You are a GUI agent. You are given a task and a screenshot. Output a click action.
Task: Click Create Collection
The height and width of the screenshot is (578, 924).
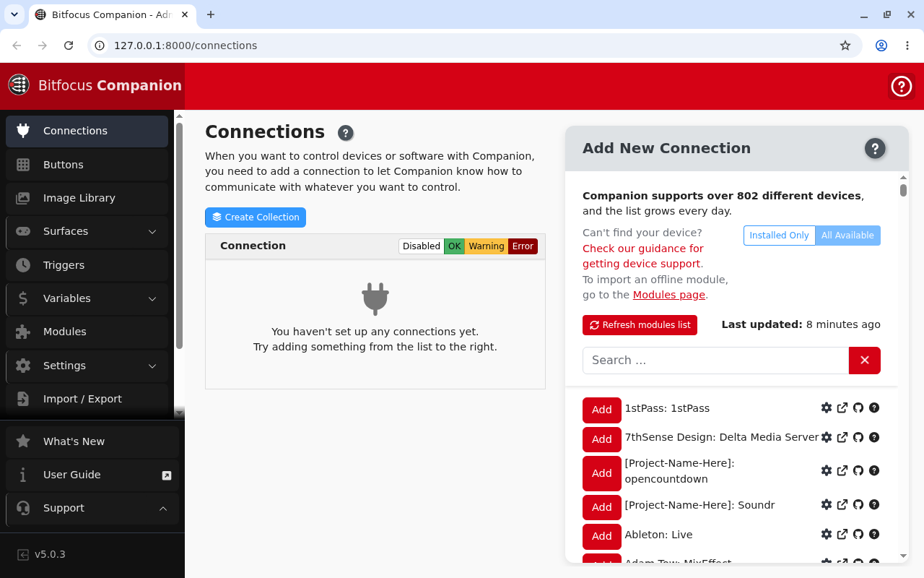click(256, 217)
